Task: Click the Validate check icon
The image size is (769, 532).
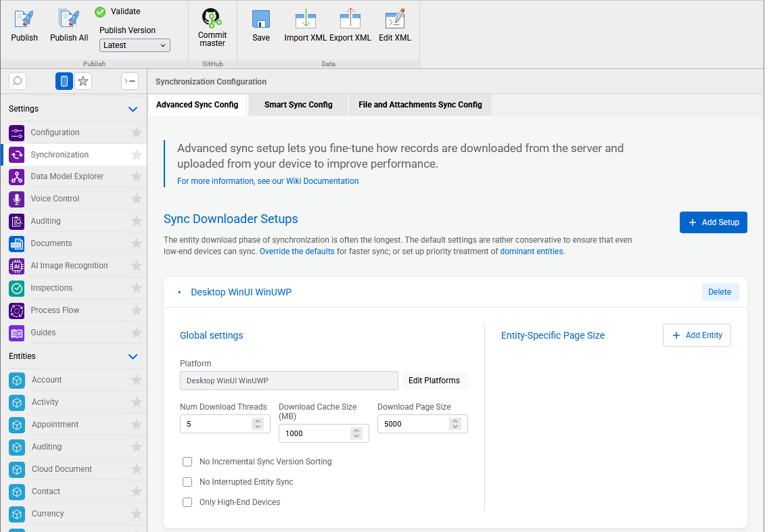Action: (100, 11)
